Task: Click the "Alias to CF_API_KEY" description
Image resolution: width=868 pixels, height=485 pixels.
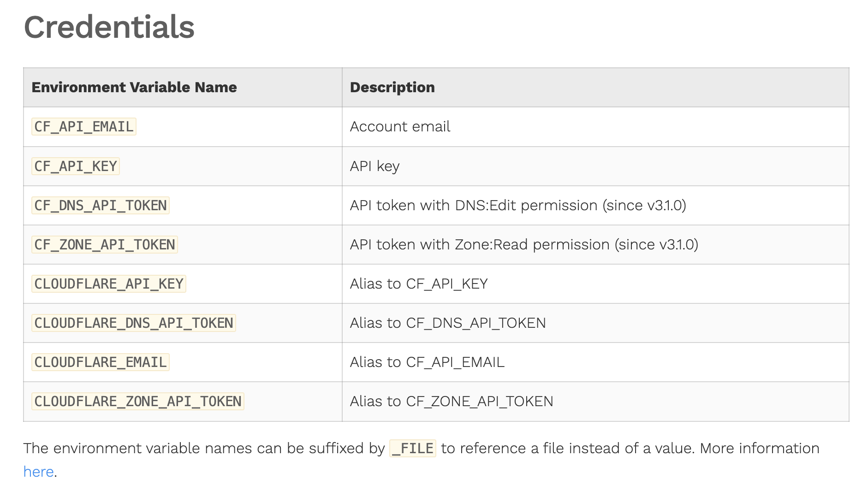Action: (x=418, y=284)
